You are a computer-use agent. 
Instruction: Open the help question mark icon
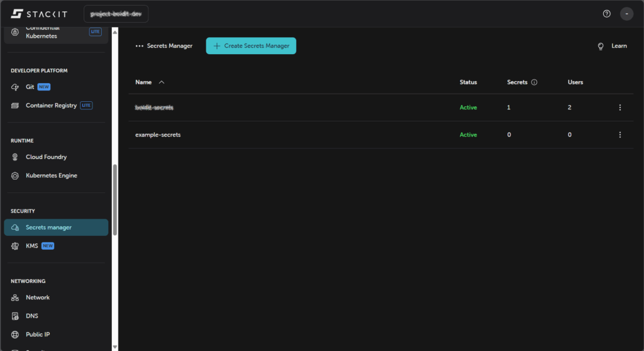(606, 13)
